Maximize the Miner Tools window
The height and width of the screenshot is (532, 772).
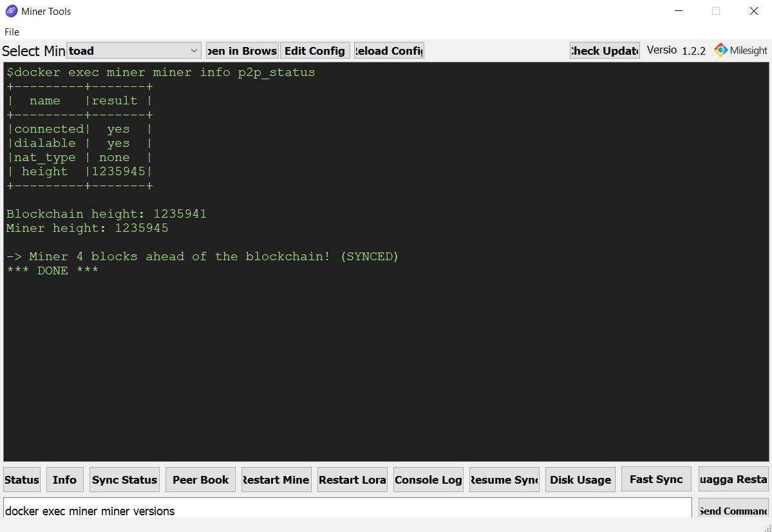click(x=716, y=11)
